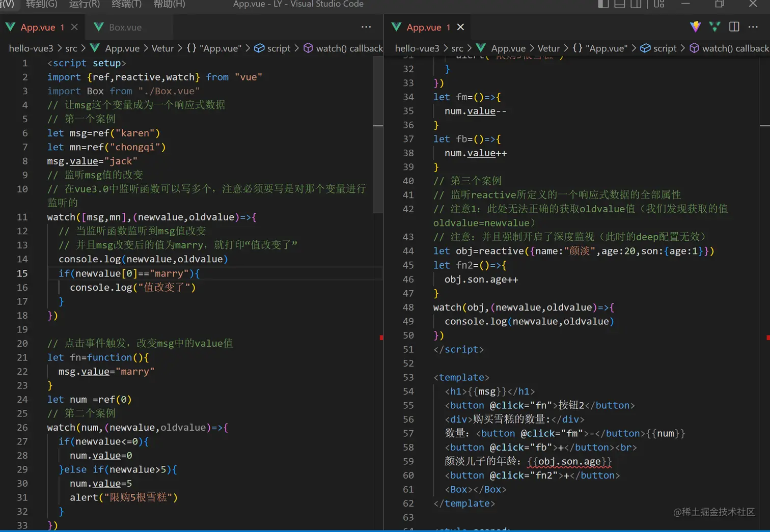Toggle the bottom panel from title bar

[619, 4]
